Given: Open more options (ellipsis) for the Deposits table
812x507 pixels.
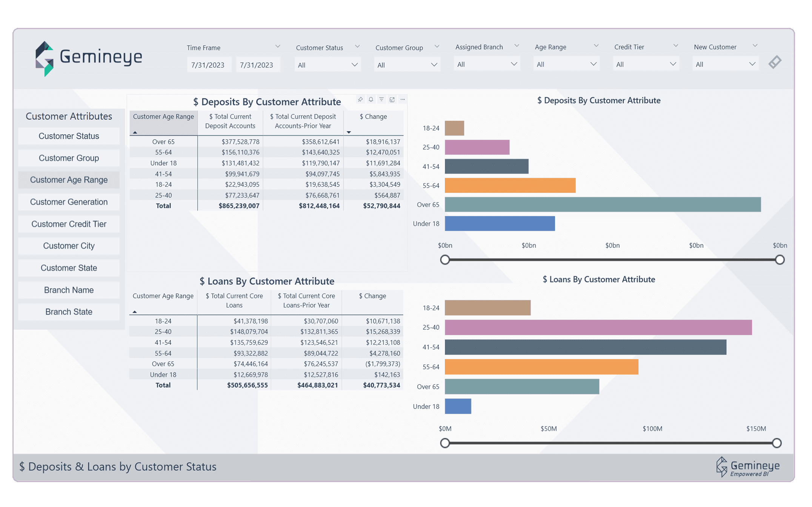Looking at the screenshot, I should [403, 99].
